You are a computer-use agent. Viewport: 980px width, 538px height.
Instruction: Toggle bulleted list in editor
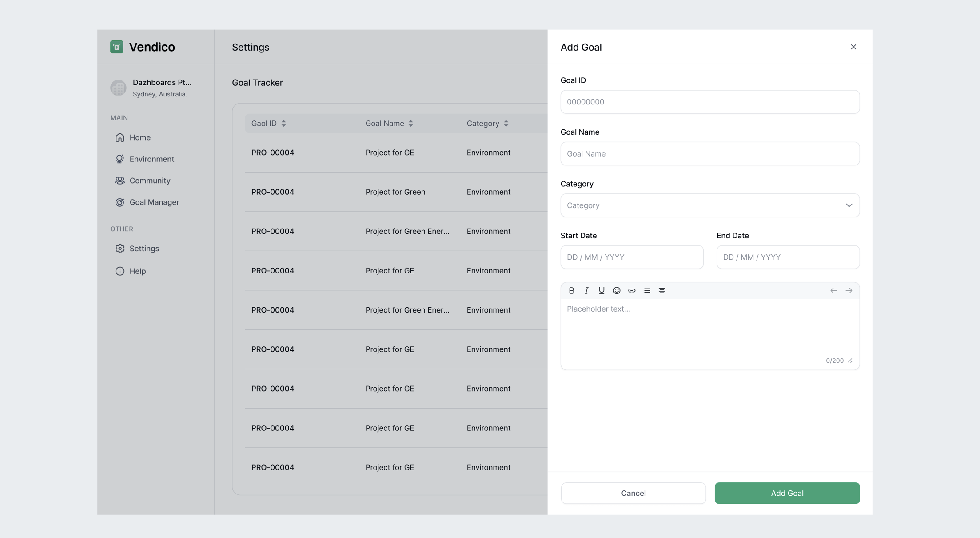point(647,290)
